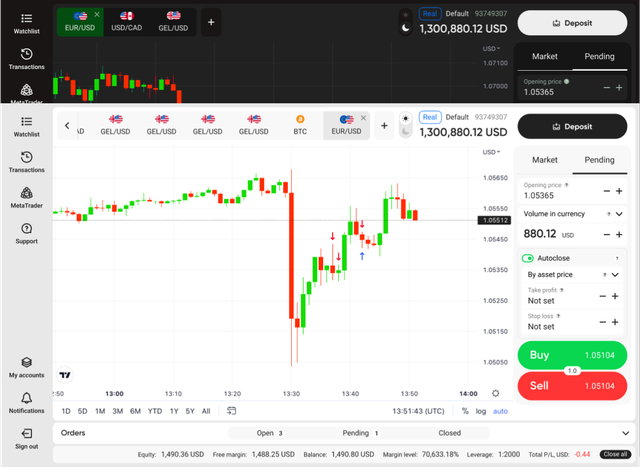Increase the Stop loss value

615,322
